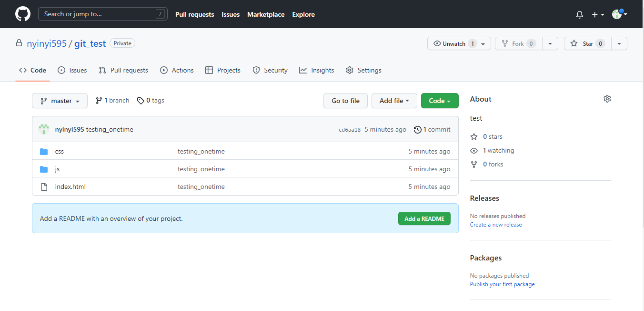Click the search or jump to field
Viewport: 644px width, 311px height.
click(102, 14)
